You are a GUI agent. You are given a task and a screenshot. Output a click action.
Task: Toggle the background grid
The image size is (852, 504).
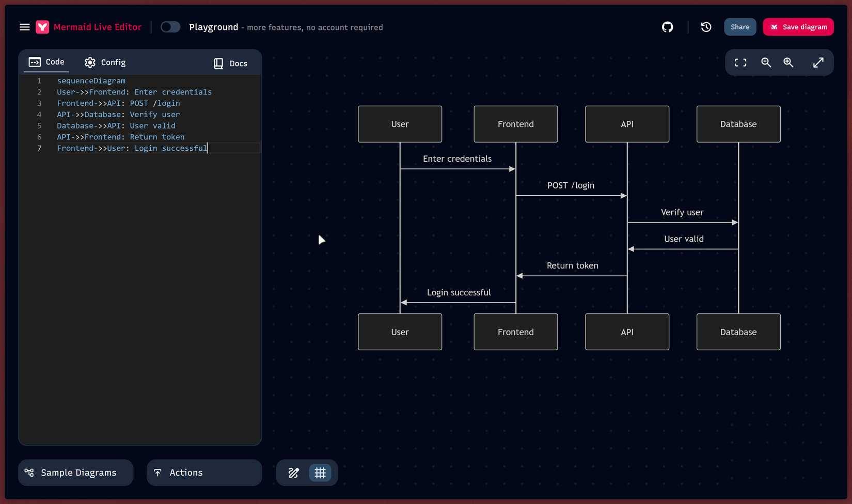(320, 472)
